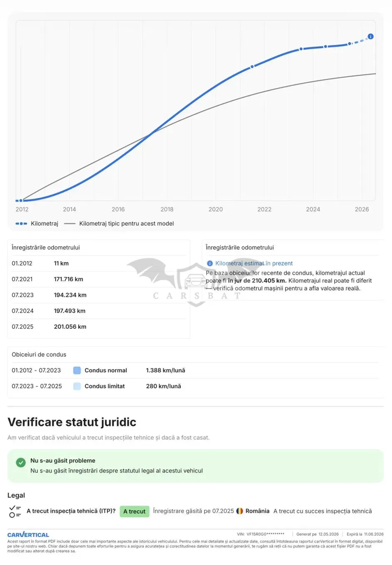This screenshot has height=565, width=392.
Task: Click the 2018 label on the graph axis
Action: pyautogui.click(x=167, y=210)
